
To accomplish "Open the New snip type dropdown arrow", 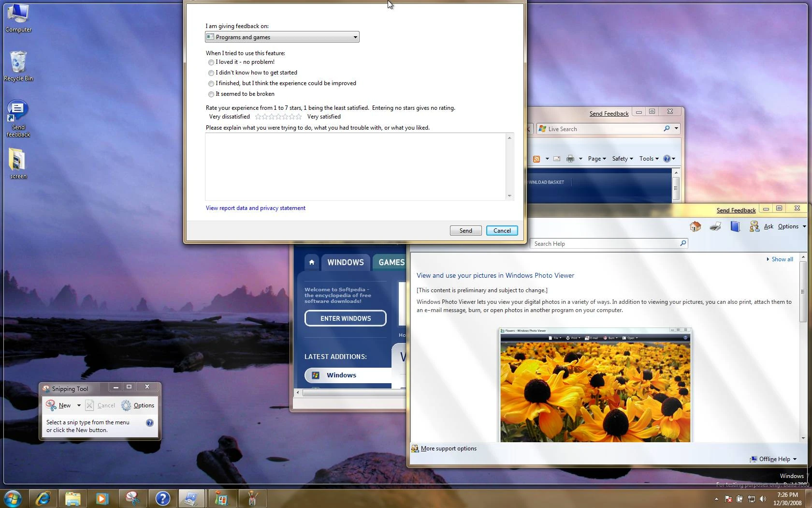I will (x=79, y=405).
